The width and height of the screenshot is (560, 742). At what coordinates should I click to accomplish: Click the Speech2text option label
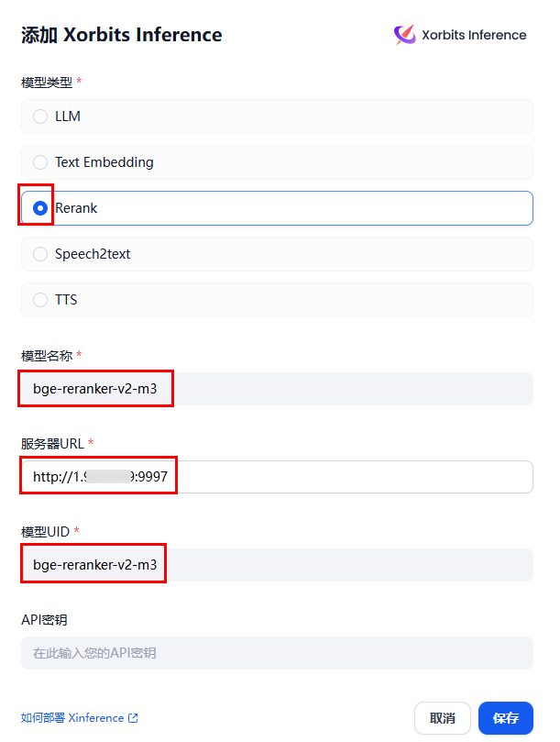coord(93,254)
